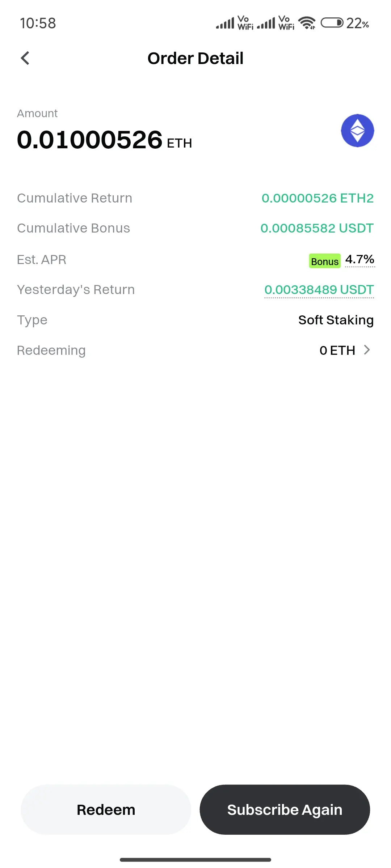Tap the Soft Staking type value
The image size is (391, 868).
click(x=336, y=320)
